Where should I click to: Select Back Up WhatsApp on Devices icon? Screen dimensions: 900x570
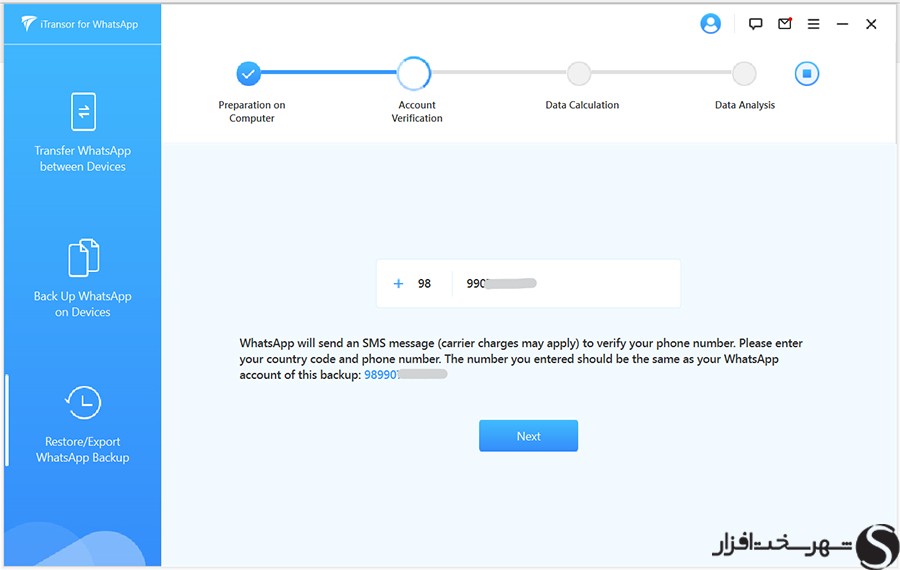83,257
